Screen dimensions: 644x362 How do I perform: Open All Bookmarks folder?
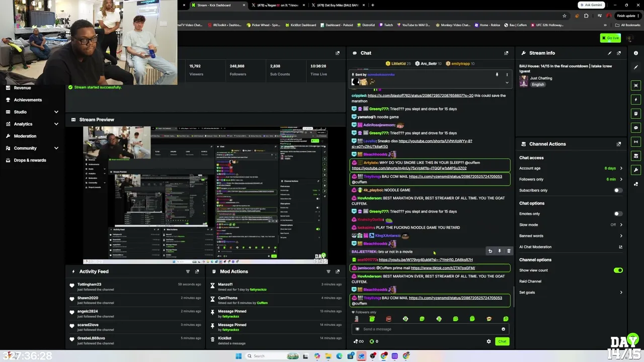[x=628, y=25]
